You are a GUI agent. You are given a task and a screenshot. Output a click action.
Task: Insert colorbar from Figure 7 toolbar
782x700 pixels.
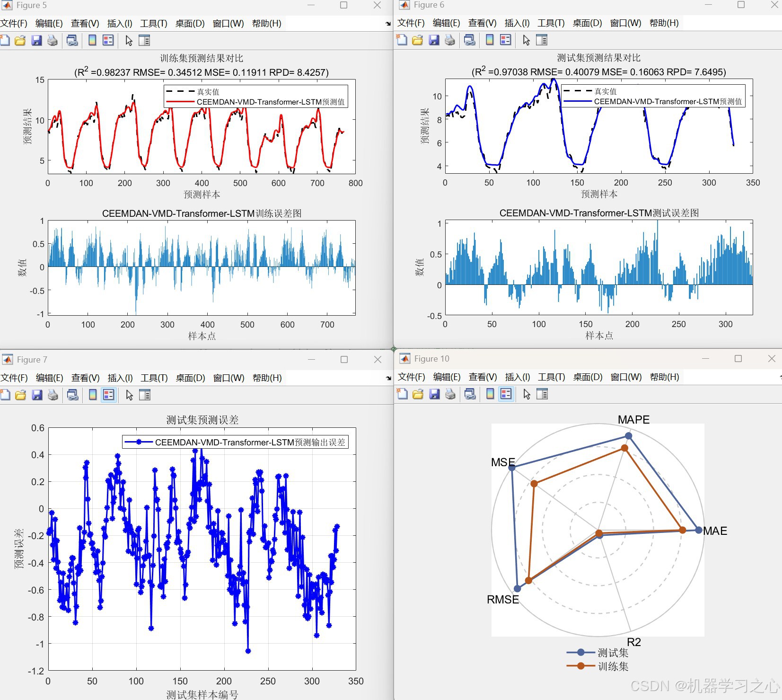(93, 395)
